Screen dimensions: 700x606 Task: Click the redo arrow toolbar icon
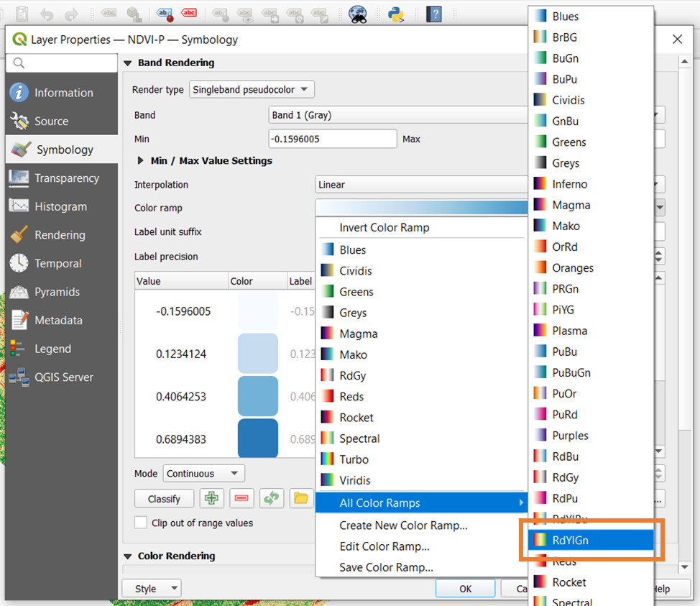[71, 15]
